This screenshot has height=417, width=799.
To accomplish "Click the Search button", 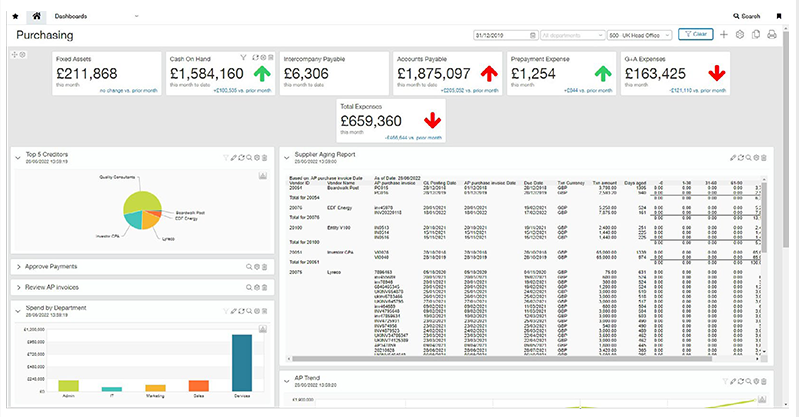I will point(747,16).
